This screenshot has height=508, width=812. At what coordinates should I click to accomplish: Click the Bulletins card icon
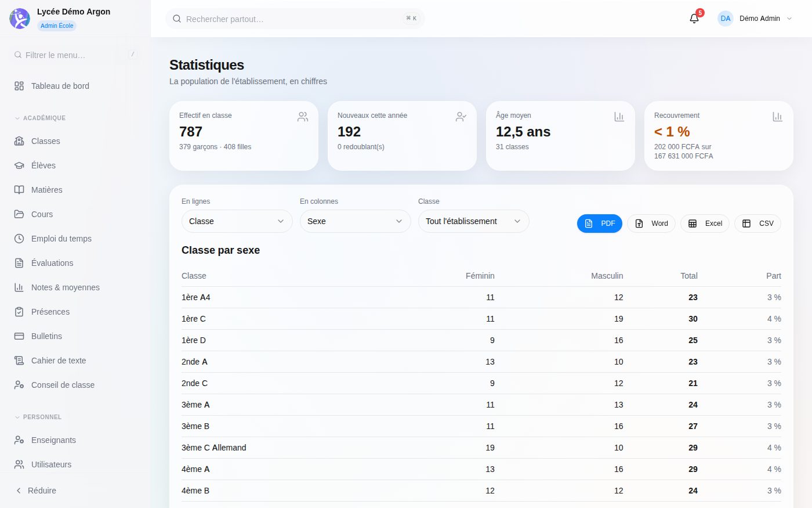point(19,336)
